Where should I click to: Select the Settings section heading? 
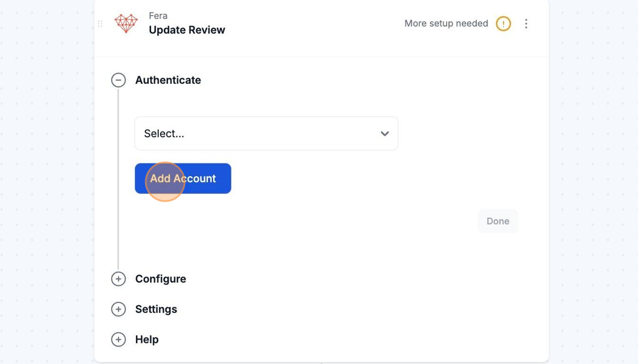tap(156, 309)
